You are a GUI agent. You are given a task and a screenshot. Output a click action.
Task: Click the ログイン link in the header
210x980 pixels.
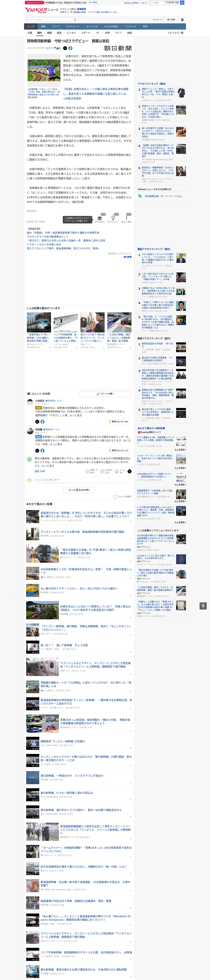(64, 12)
